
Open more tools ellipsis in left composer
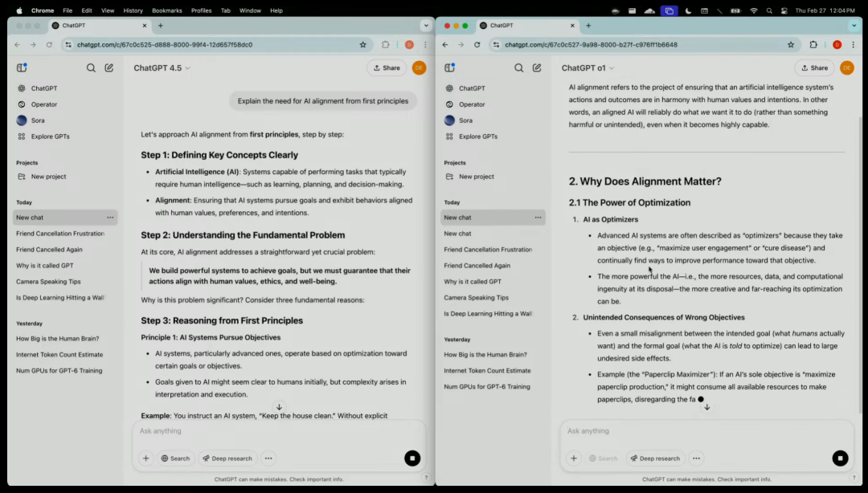[x=268, y=458]
